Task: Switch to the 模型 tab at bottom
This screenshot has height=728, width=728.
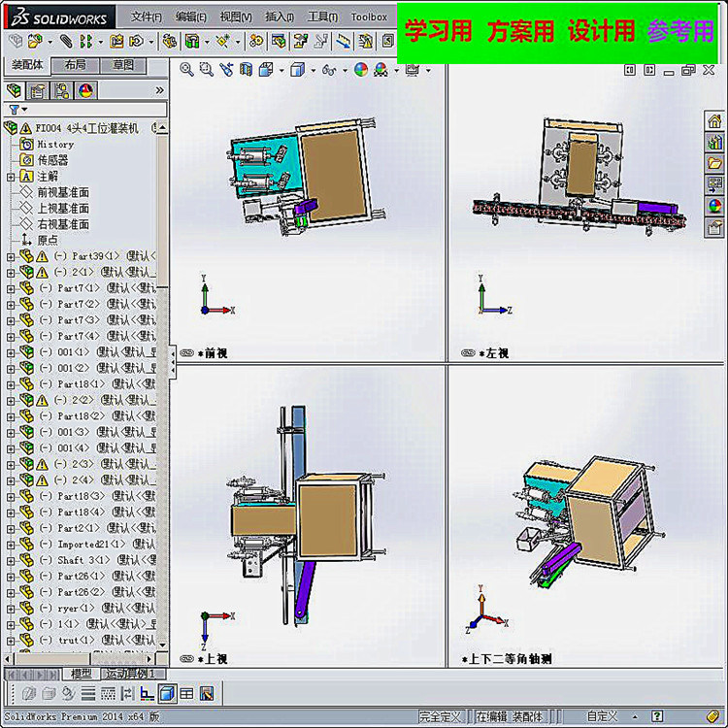Action: [x=81, y=674]
